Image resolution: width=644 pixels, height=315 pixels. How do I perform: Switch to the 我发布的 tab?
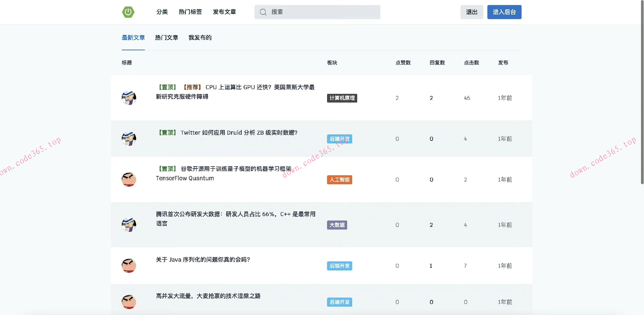(200, 38)
